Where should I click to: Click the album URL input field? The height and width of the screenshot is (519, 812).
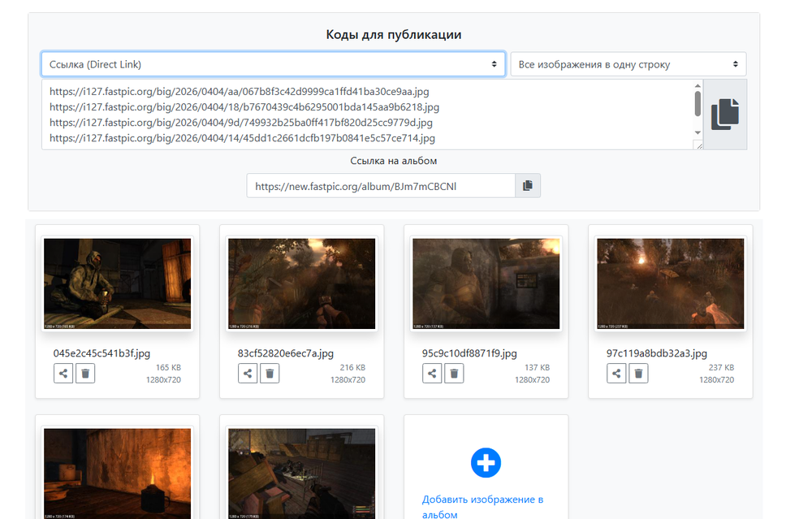381,186
